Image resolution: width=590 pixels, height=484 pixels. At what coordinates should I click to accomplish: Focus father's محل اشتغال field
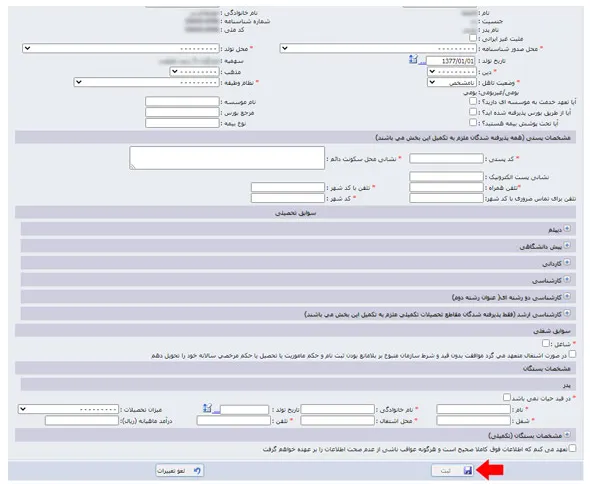(338, 420)
